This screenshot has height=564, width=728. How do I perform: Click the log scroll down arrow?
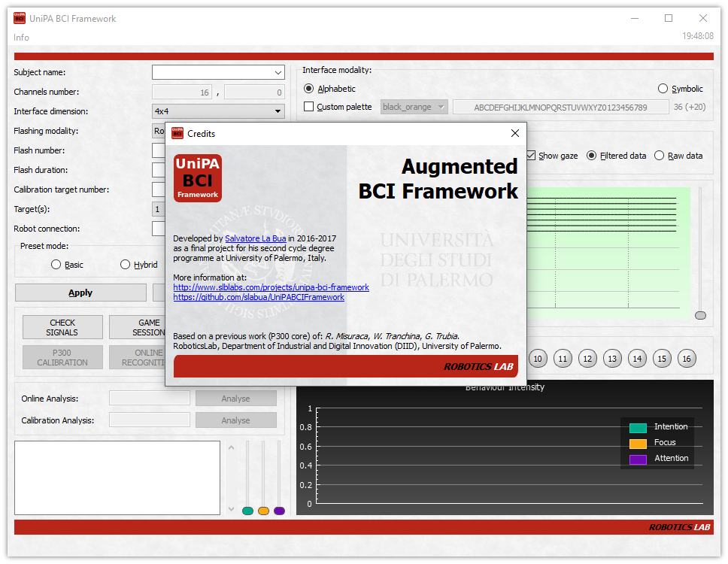(231, 509)
